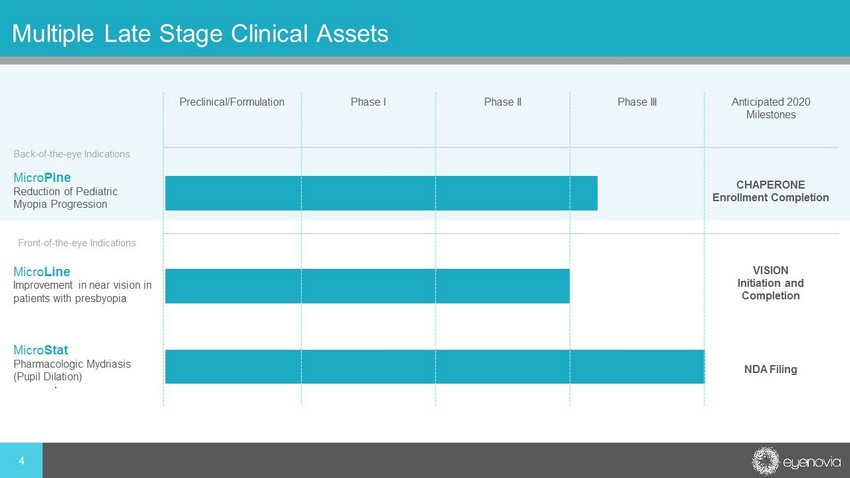Viewport: 850px width, 478px height.
Task: Click the MicroStat progress bar
Action: coord(434,367)
